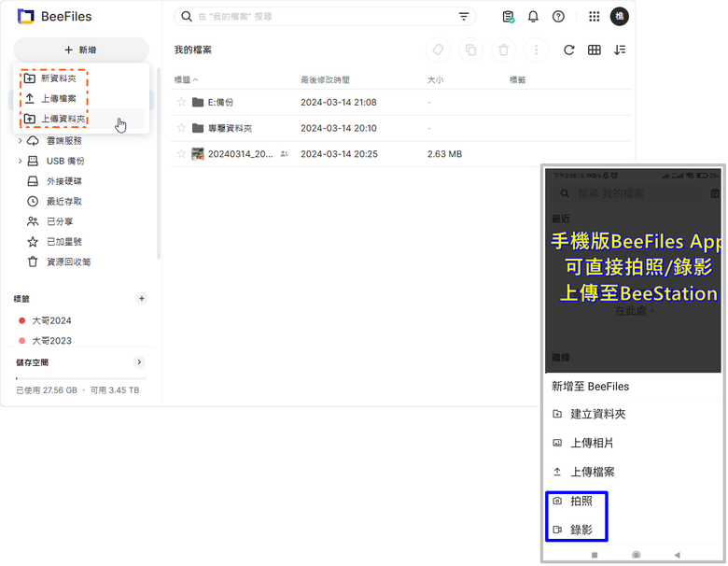Open the help question mark icon

[558, 17]
